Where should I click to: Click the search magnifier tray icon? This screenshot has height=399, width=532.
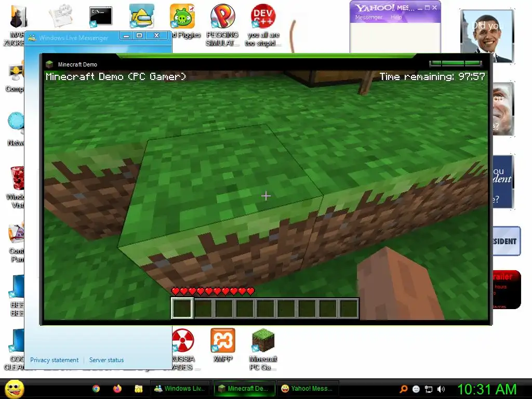tap(403, 389)
